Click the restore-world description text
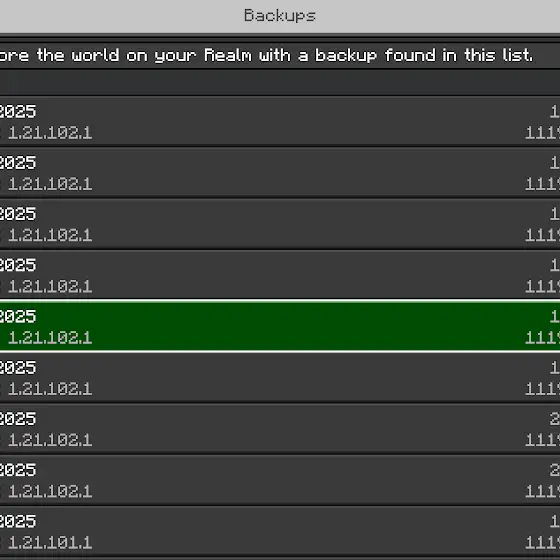Image resolution: width=560 pixels, height=560 pixels. [x=266, y=55]
